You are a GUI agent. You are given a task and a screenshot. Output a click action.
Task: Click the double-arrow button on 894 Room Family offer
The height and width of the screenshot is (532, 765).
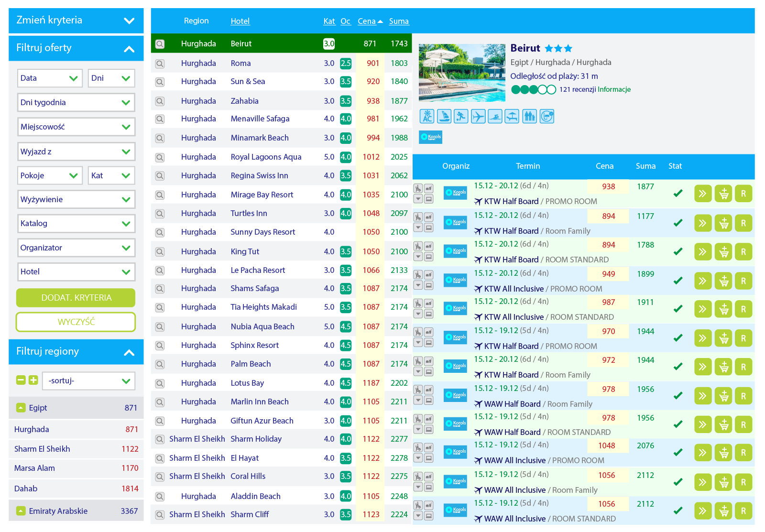point(702,223)
